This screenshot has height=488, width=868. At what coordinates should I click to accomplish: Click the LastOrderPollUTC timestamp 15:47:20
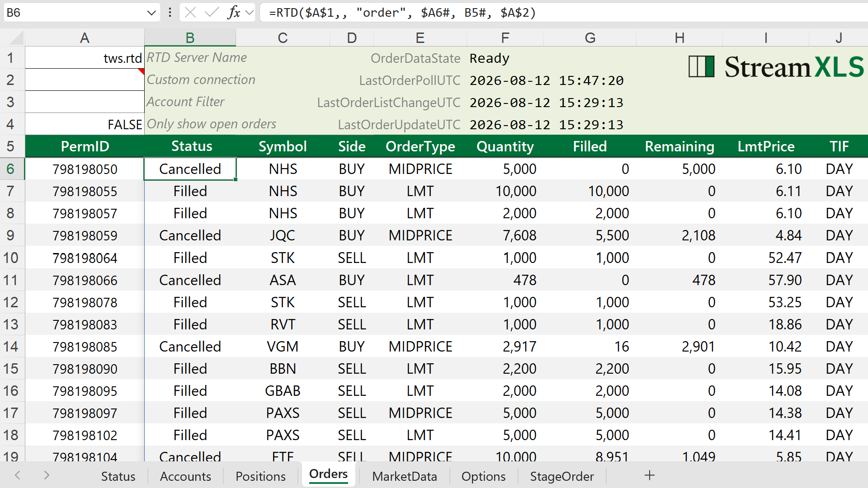point(547,80)
